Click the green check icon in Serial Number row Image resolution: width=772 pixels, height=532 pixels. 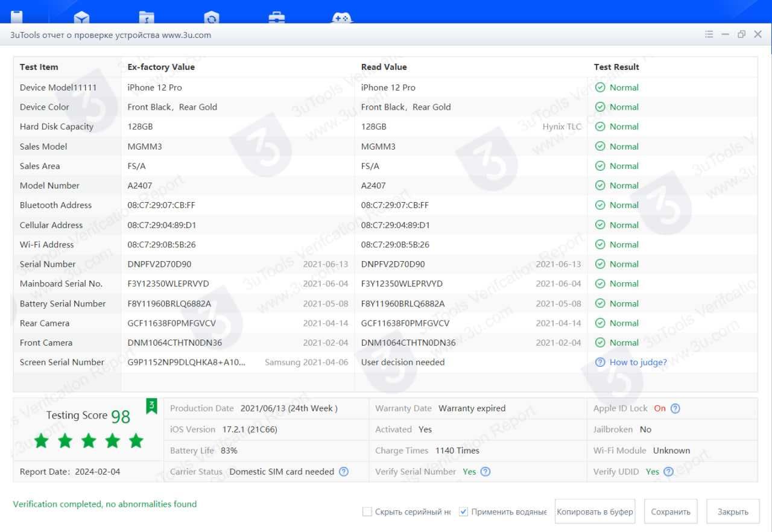(x=600, y=264)
